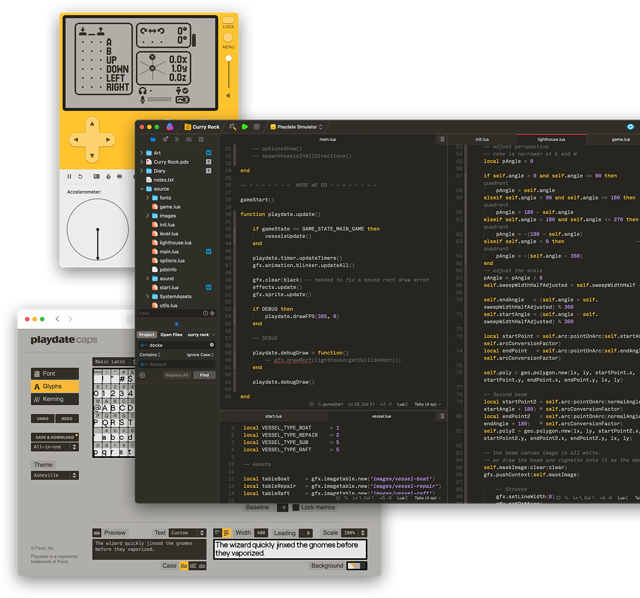640x598 pixels.
Task: Expand the SystemAssets folder
Action: pos(147,296)
